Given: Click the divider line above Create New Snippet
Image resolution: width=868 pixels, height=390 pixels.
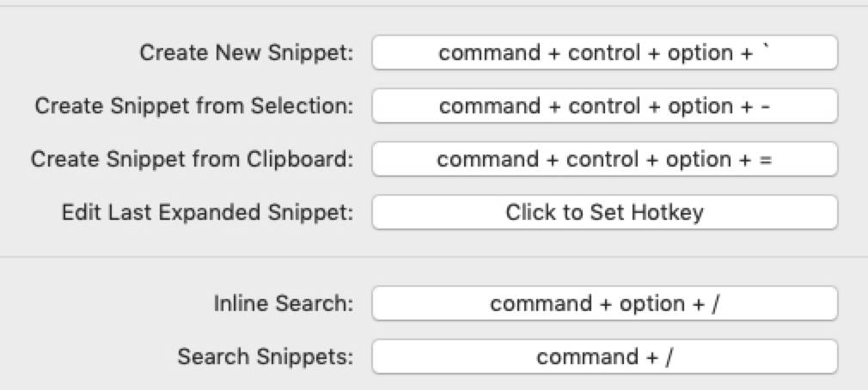Looking at the screenshot, I should (x=434, y=7).
